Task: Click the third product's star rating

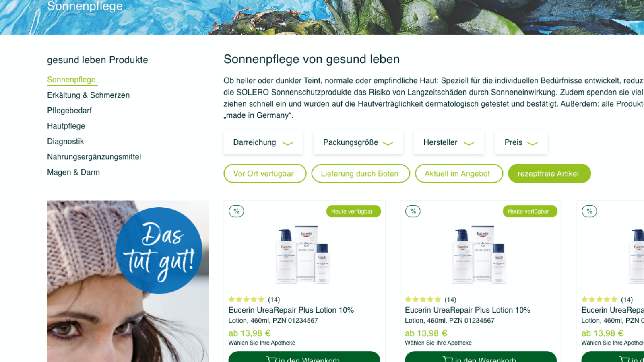Action: point(599,300)
